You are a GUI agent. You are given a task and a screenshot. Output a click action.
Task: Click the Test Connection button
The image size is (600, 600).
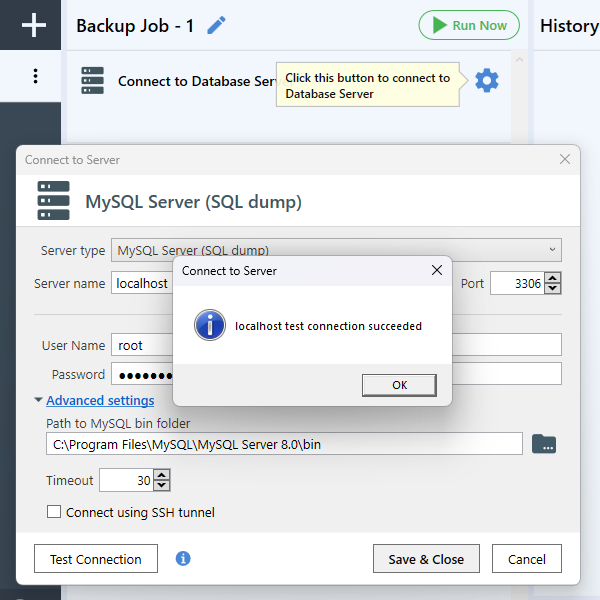pos(96,559)
